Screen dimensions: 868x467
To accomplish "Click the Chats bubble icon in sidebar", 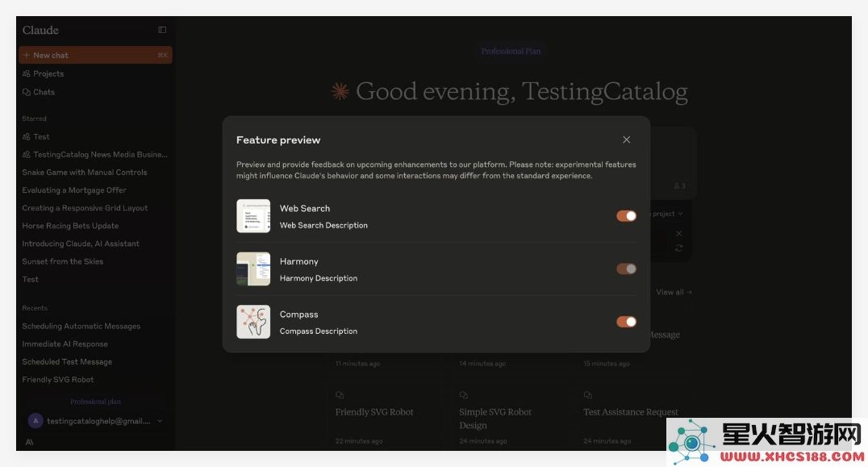I will (26, 92).
